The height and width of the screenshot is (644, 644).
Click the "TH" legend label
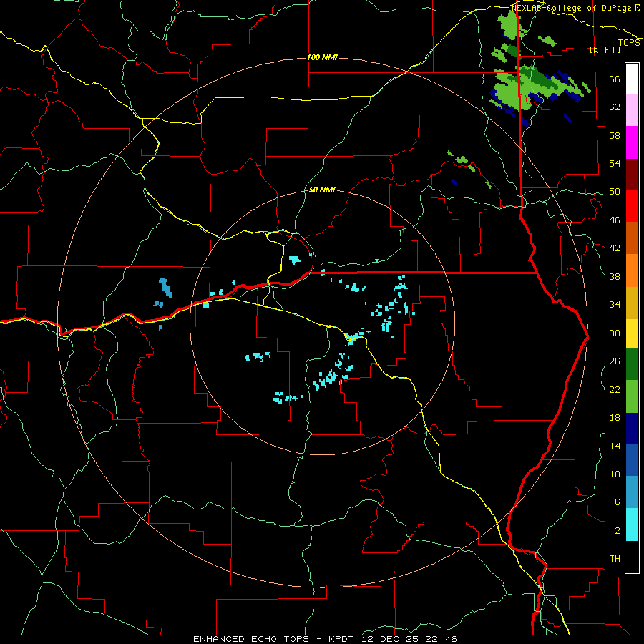coord(615,559)
